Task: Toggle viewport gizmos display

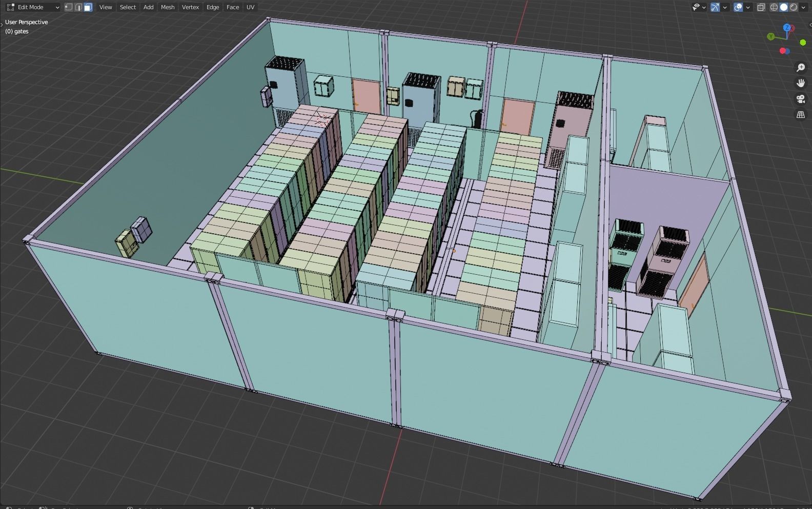Action: [715, 7]
